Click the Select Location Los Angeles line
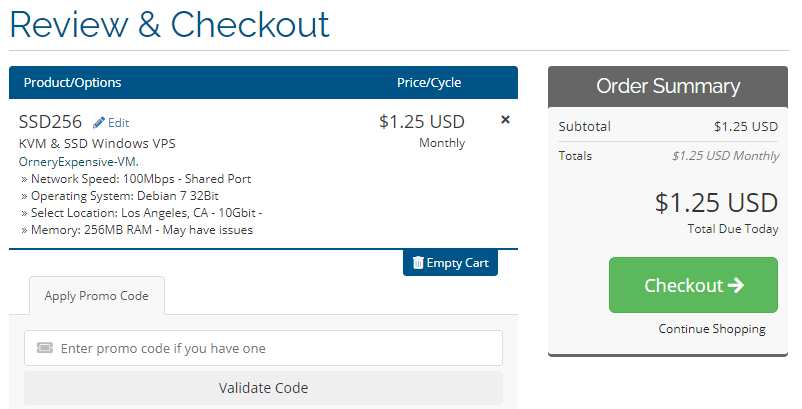Viewport: 802px width, 409px height. coord(140,213)
